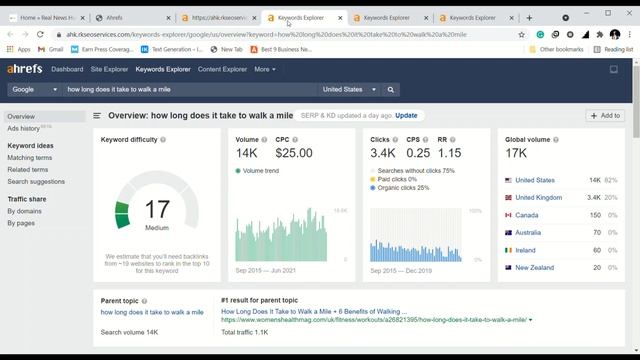Image resolution: width=640 pixels, height=360 pixels.
Task: Open the United Kingdom country link
Action: coord(538,198)
